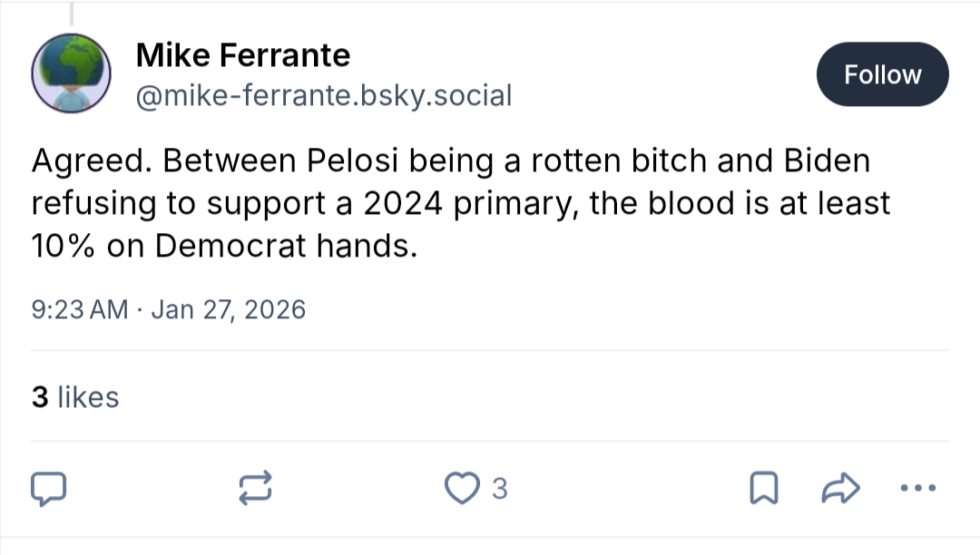This screenshot has width=980, height=555.
Task: Click the 9:23 AM timestamp
Action: 80,310
